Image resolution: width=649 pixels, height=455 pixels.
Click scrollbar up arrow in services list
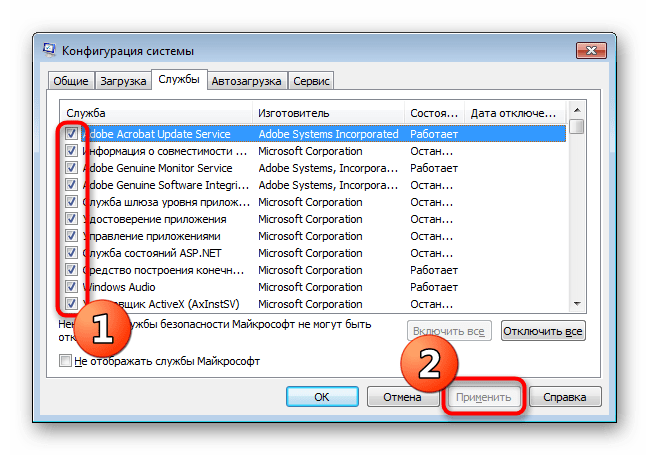(577, 110)
